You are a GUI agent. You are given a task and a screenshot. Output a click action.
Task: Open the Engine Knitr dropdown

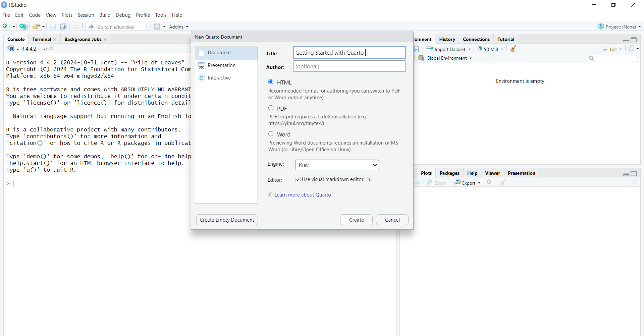(337, 165)
